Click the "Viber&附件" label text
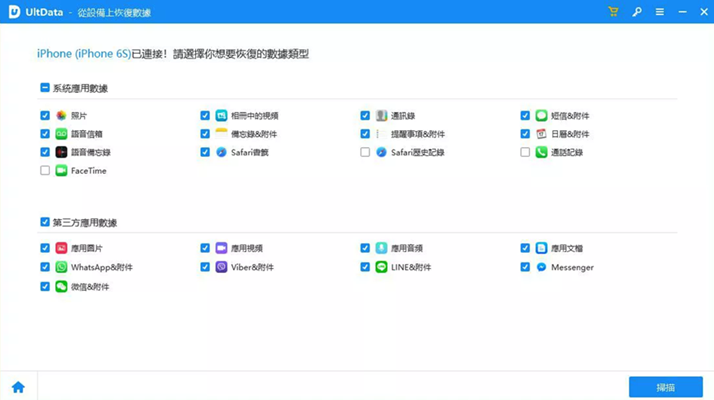 tap(252, 267)
